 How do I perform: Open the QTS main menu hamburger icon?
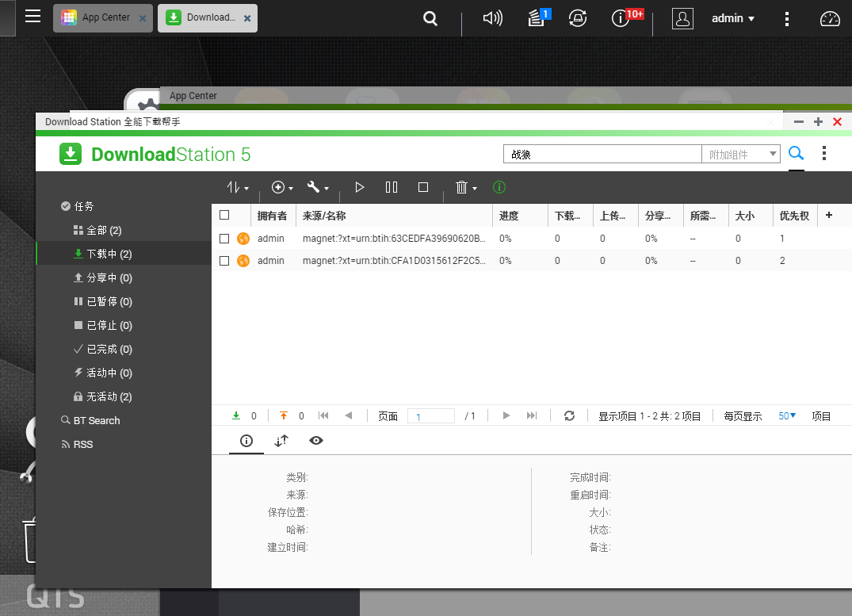pyautogui.click(x=33, y=17)
